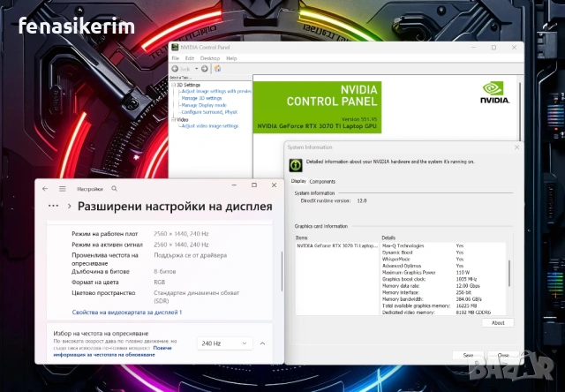Click the About button in System Information
565x392 pixels.
click(498, 323)
